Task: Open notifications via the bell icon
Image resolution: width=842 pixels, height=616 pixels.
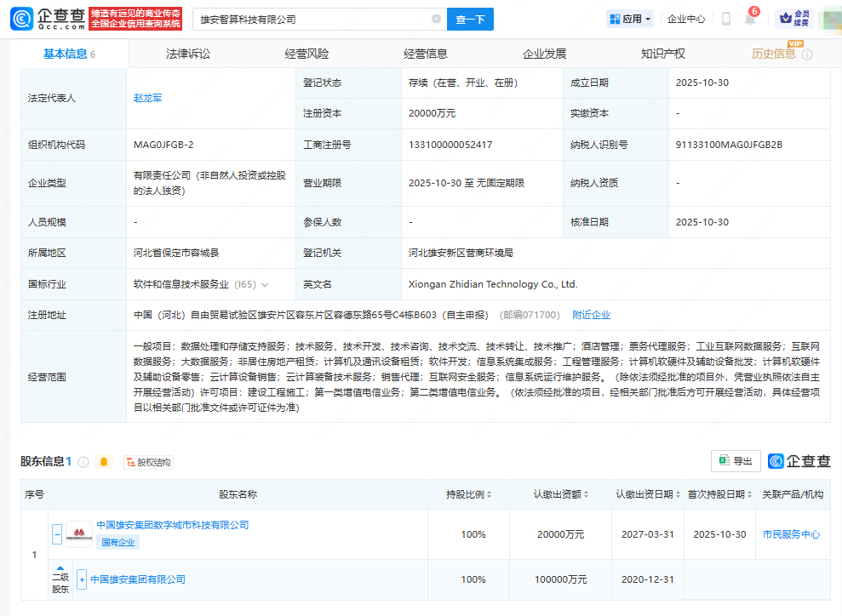Action: tap(749, 21)
